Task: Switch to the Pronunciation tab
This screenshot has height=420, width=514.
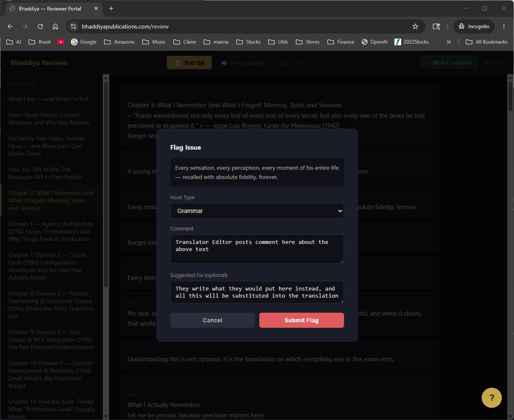Action: (243, 63)
